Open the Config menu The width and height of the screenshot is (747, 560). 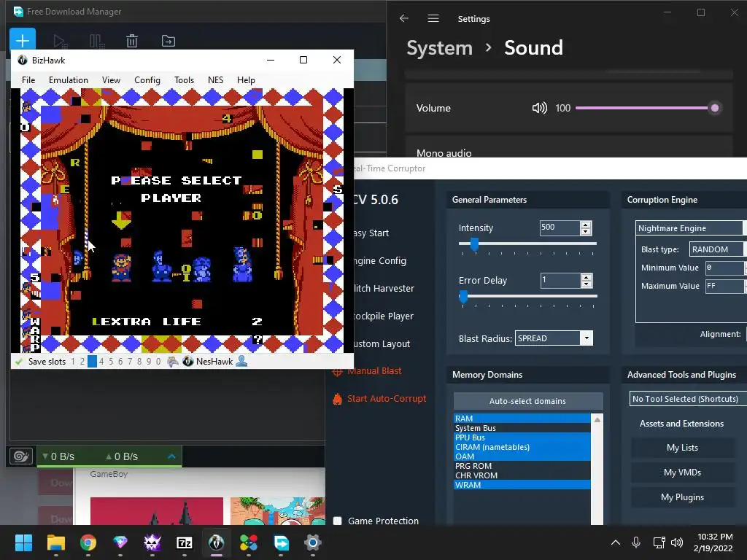(x=147, y=80)
